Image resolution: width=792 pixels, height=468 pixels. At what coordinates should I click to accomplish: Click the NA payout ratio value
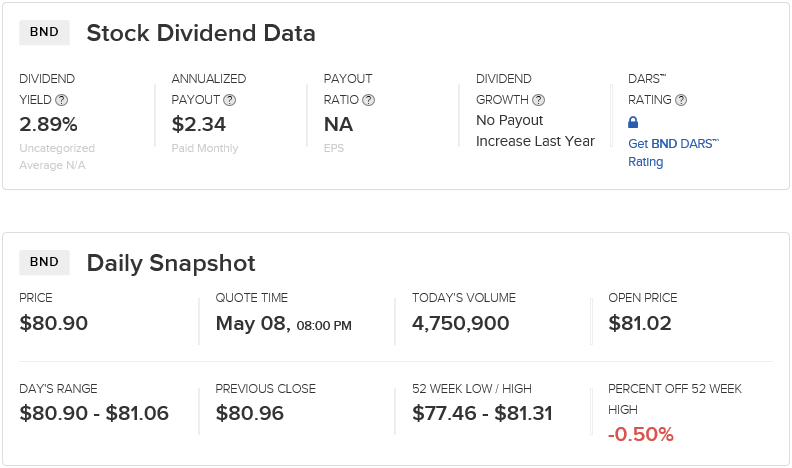(x=338, y=124)
